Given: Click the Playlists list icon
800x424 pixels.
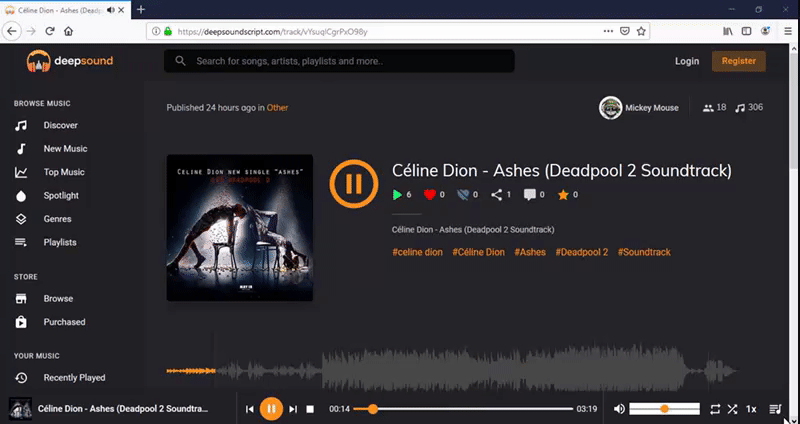Looking at the screenshot, I should coord(21,242).
